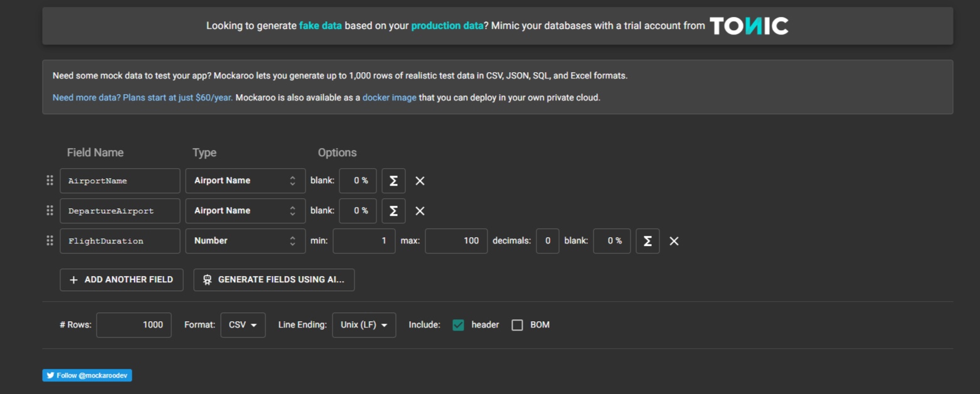The image size is (980, 394).
Task: Click blank percentage input for FlightDuration
Action: pos(612,241)
